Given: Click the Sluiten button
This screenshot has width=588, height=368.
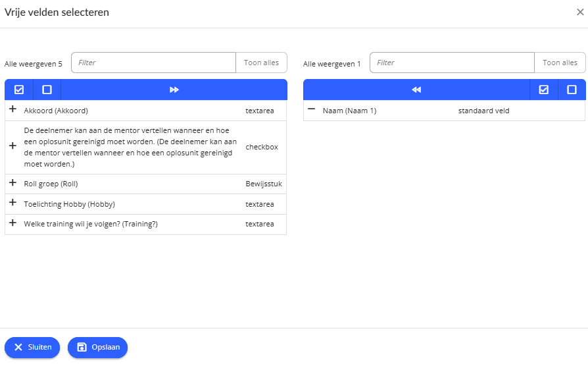Looking at the screenshot, I should pos(32,348).
